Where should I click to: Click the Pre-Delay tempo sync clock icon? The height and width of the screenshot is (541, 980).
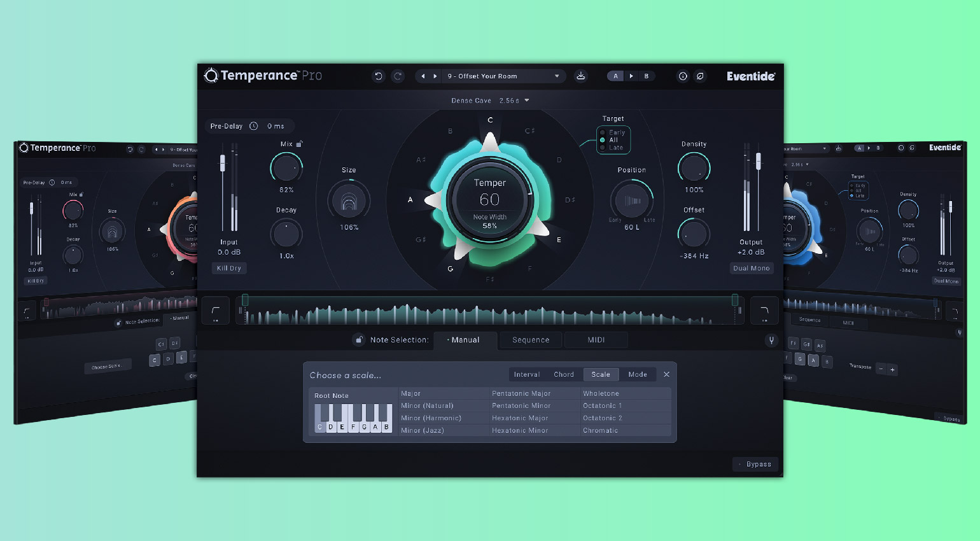pyautogui.click(x=253, y=126)
